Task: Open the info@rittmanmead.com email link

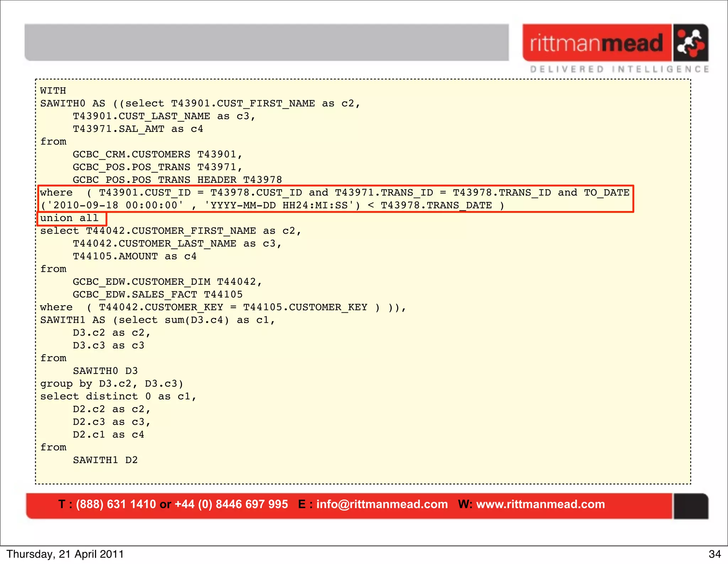Action: [382, 504]
